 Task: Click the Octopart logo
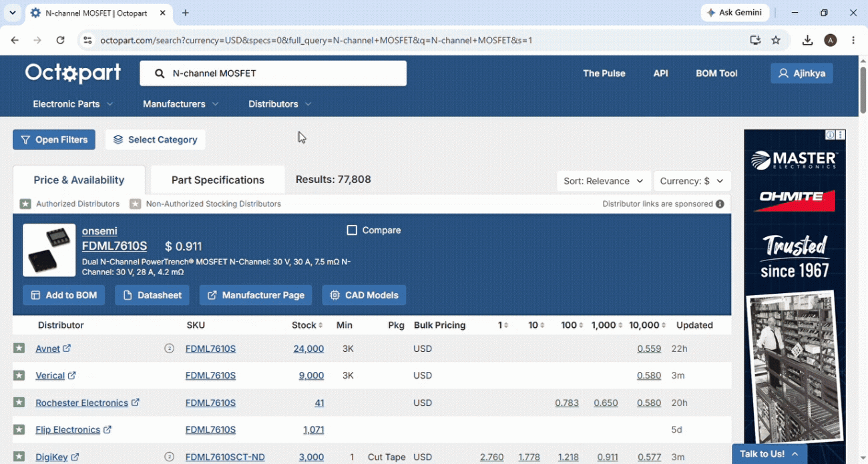click(73, 73)
